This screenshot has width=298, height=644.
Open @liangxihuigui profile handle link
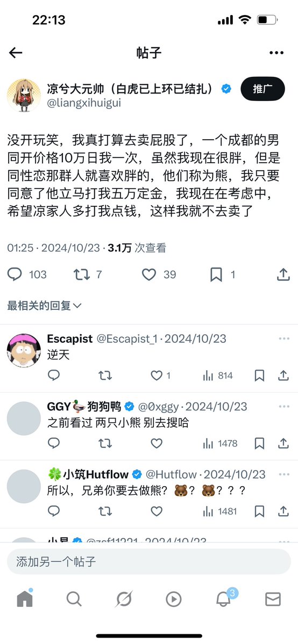pos(84,103)
